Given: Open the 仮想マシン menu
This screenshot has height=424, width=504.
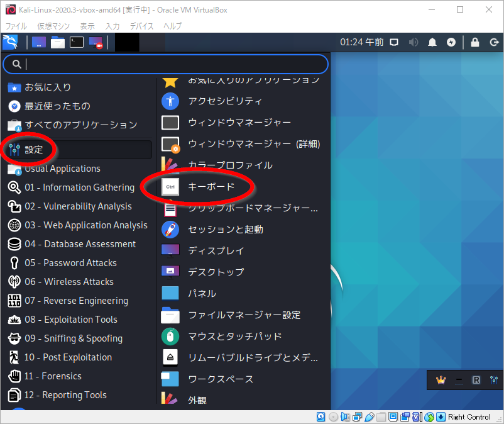Looking at the screenshot, I should (53, 26).
